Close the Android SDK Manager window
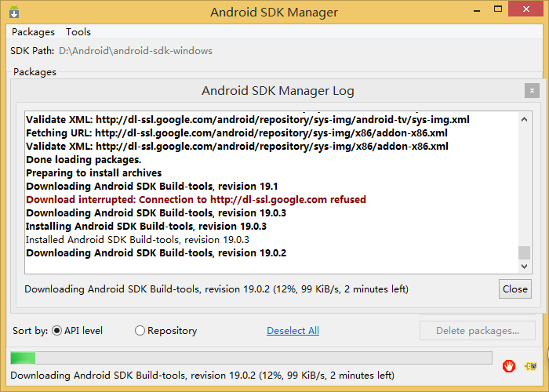The width and height of the screenshot is (549, 392). (x=526, y=9)
